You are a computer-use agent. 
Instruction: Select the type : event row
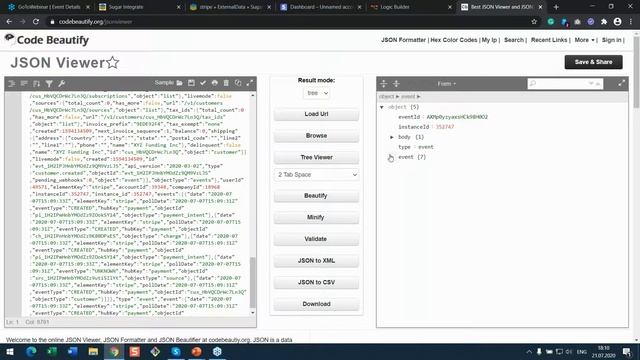416,147
